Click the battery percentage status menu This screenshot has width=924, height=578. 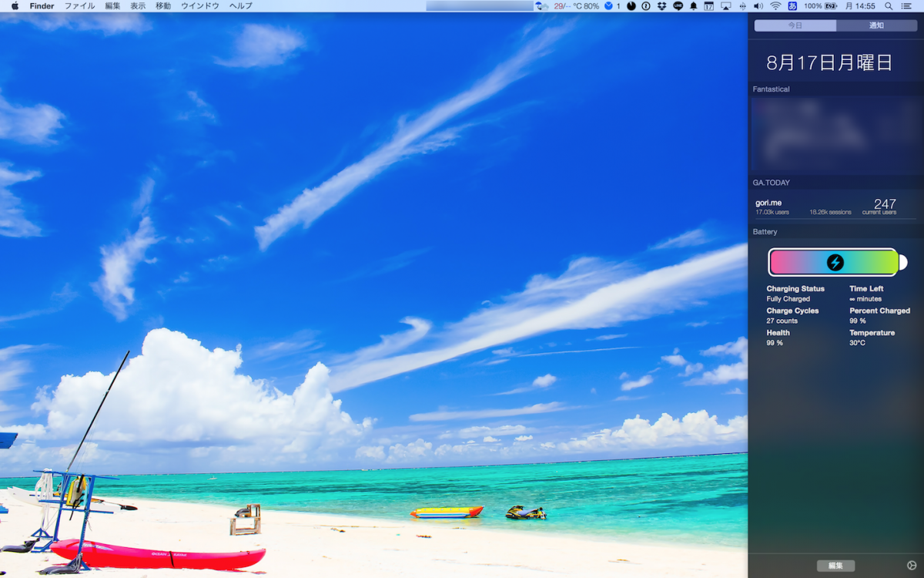pyautogui.click(x=821, y=5)
